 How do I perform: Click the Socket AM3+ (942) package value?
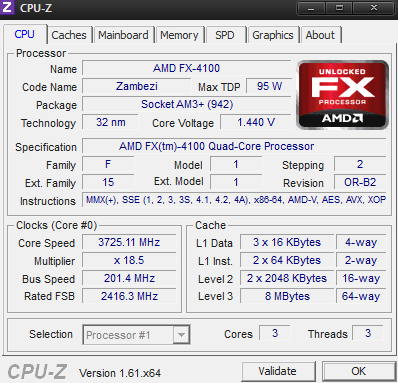point(187,104)
